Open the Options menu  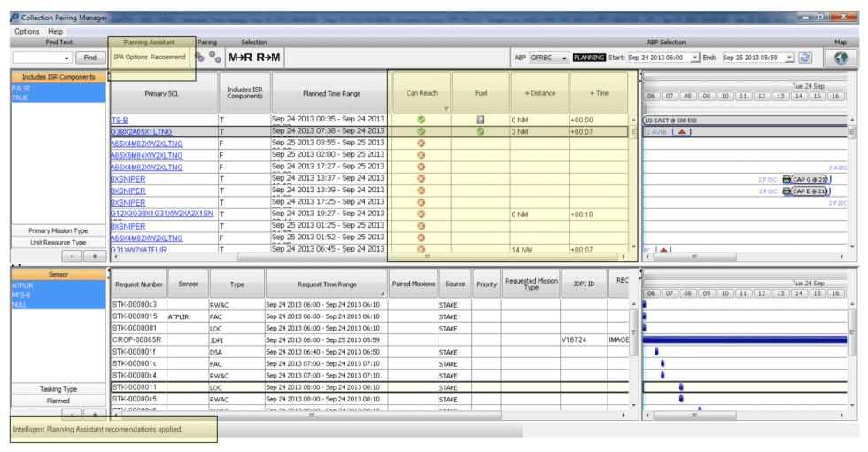pyautogui.click(x=27, y=32)
